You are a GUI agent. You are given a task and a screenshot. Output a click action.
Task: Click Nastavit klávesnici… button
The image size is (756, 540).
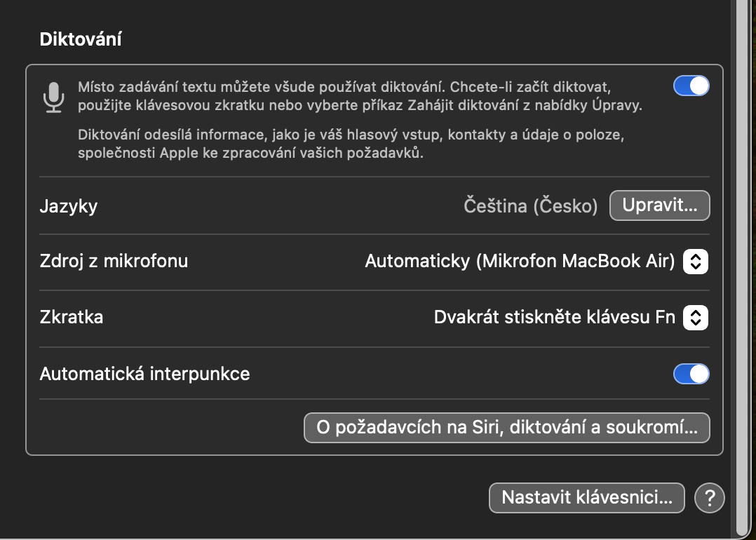click(x=586, y=498)
